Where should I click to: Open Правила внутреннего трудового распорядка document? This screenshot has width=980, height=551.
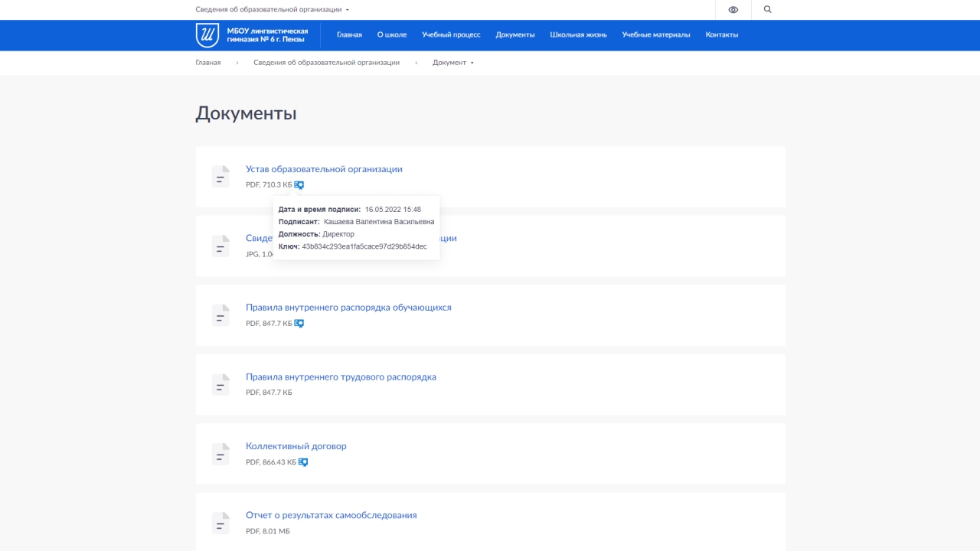point(341,377)
